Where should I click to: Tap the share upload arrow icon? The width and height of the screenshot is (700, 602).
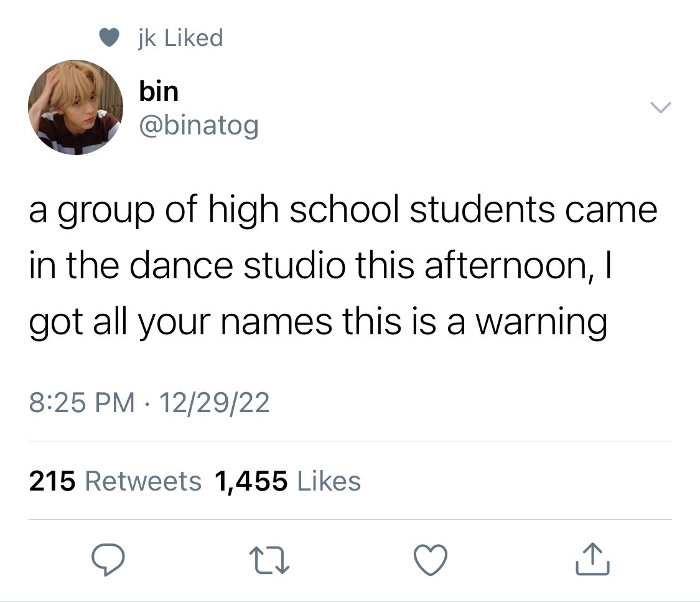tap(592, 558)
